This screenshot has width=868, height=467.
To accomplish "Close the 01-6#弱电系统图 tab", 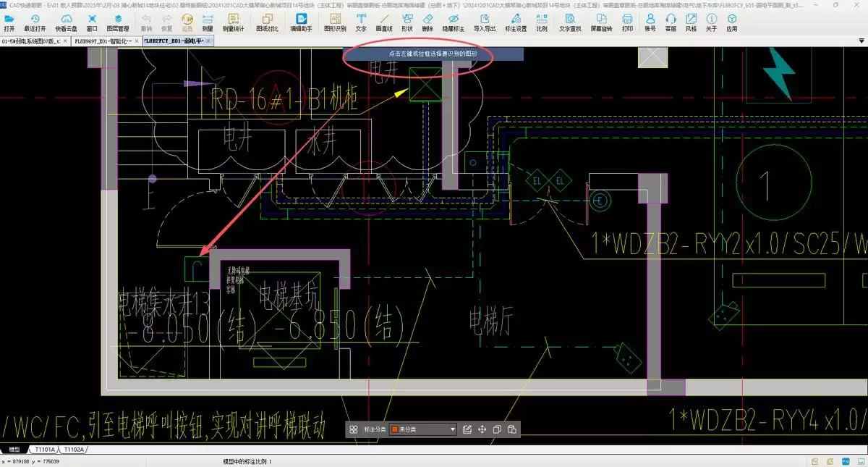I will pos(67,42).
